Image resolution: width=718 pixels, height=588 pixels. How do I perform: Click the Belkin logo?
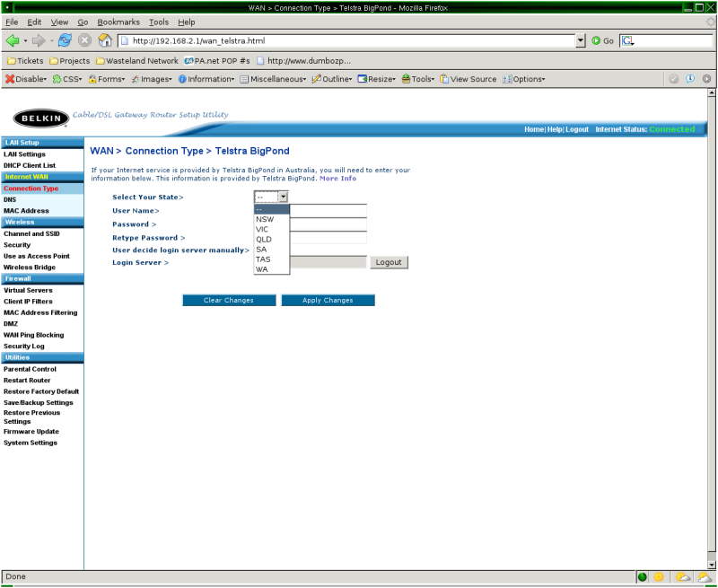tap(41, 118)
